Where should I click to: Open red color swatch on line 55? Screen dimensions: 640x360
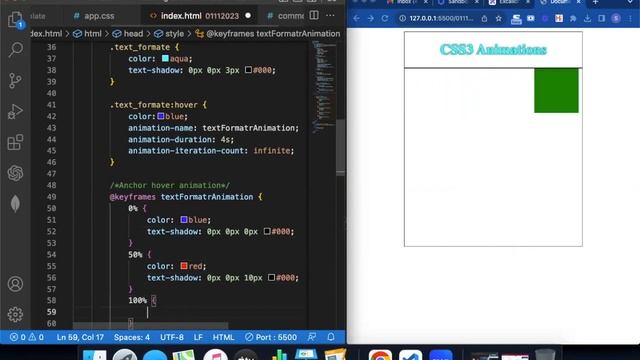(184, 266)
